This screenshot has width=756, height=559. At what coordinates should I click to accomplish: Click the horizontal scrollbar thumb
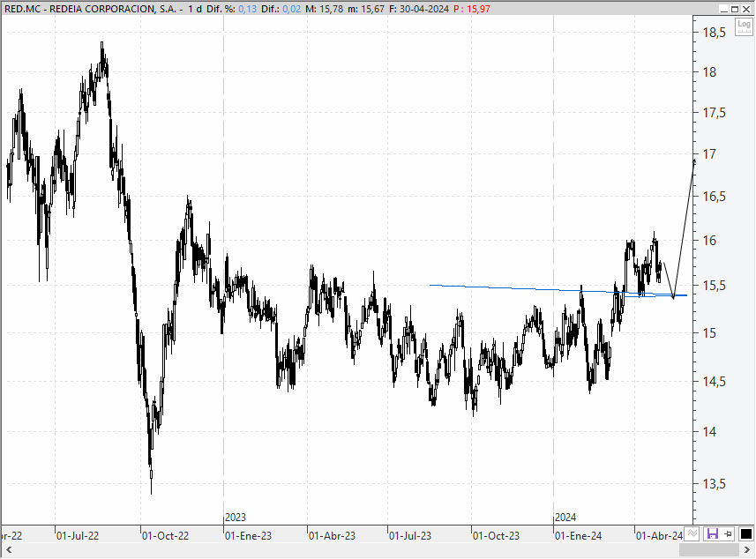(708, 549)
